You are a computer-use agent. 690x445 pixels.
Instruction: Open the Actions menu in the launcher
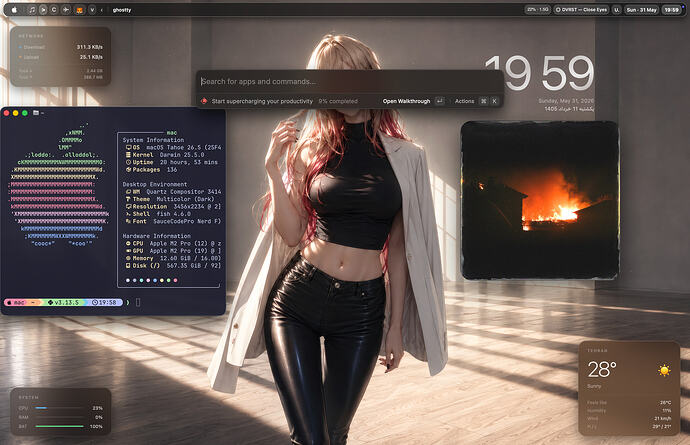click(x=464, y=101)
